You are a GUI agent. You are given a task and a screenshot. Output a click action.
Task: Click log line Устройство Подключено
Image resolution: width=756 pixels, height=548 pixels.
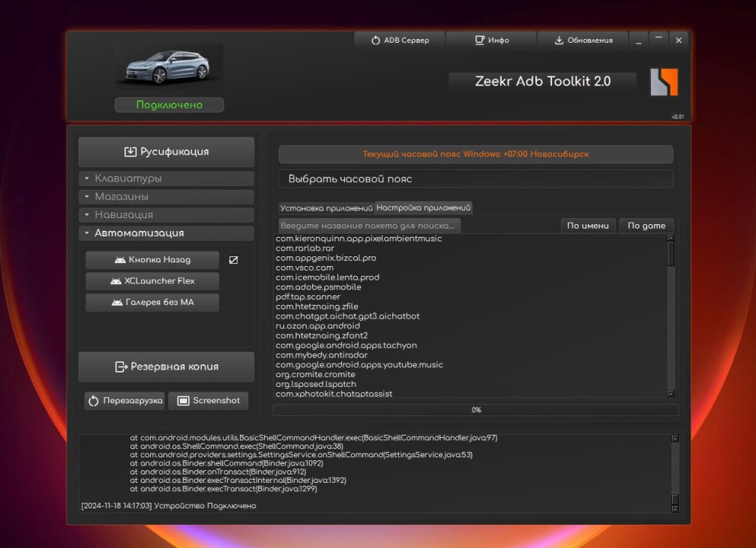click(169, 505)
